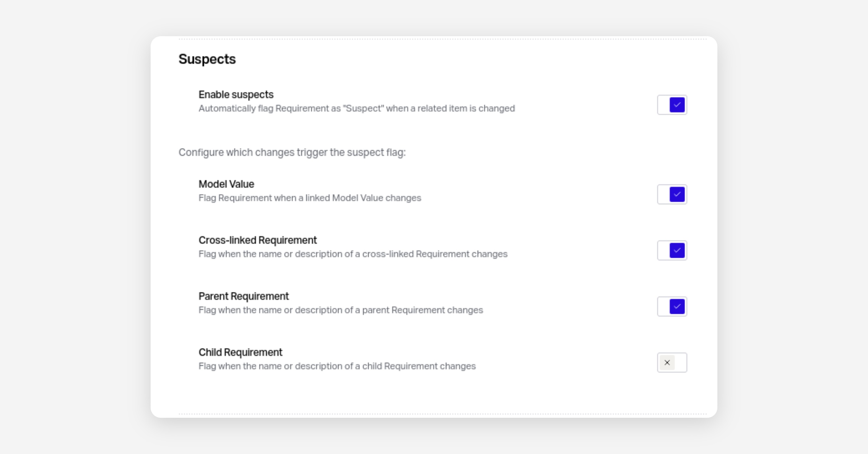Turn off the Cross-linked Requirement toggle
Viewport: 868px width, 454px height.
click(672, 251)
